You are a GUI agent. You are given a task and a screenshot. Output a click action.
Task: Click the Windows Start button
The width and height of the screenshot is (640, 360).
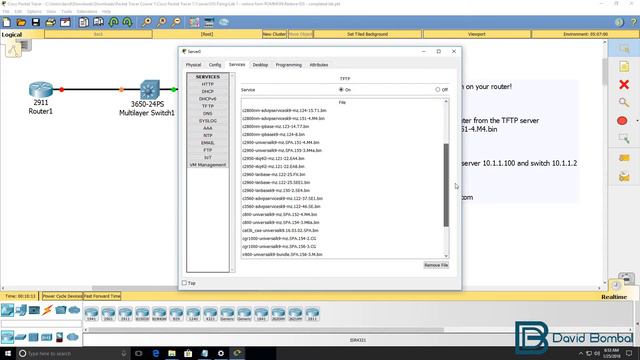click(x=8, y=353)
